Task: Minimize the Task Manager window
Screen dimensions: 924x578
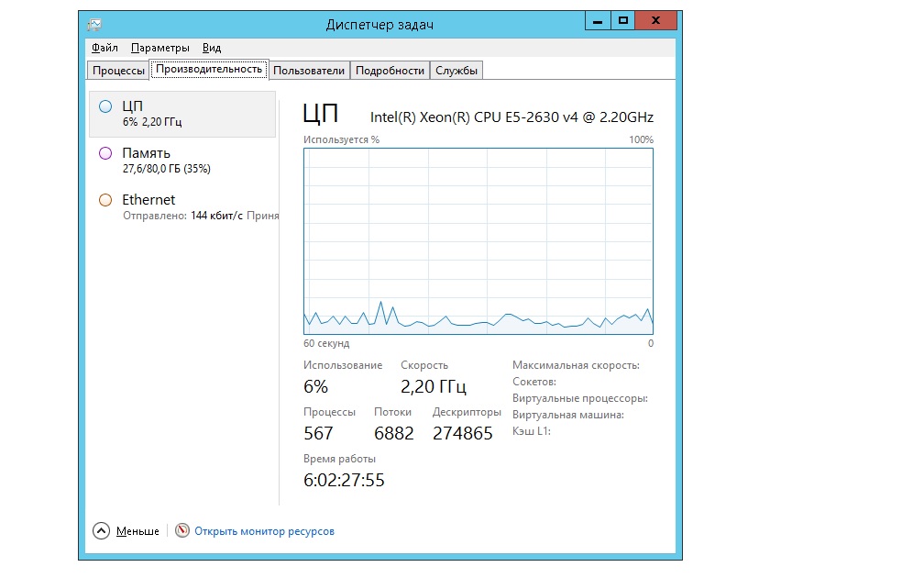Action: coord(598,20)
